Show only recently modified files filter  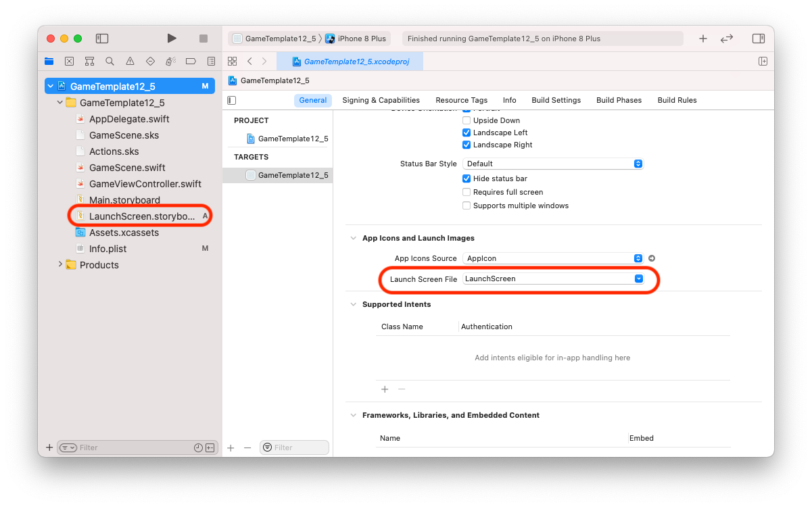point(198,448)
